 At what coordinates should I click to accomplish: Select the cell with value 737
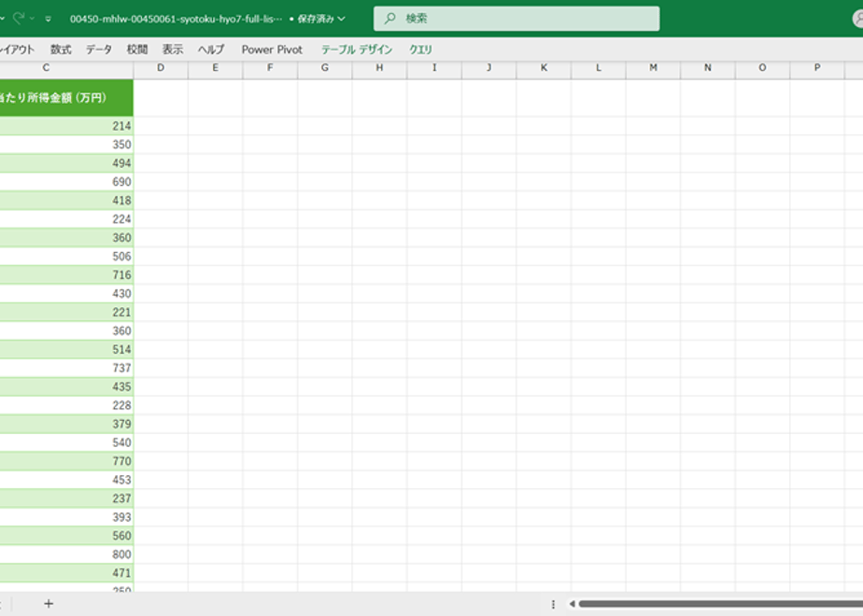pos(66,368)
